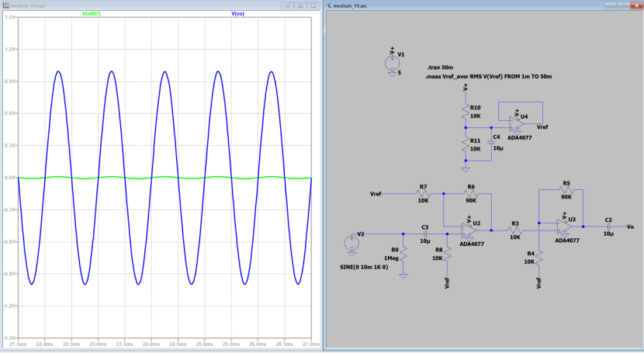Select the U2 op-amp symbol
The height and width of the screenshot is (353, 644).
(x=469, y=229)
